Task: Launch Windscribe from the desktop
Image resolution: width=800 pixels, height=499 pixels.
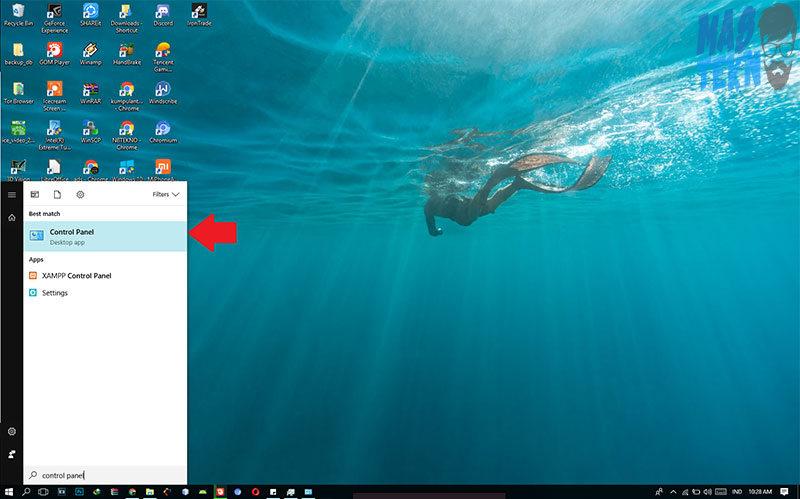Action: pos(163,93)
